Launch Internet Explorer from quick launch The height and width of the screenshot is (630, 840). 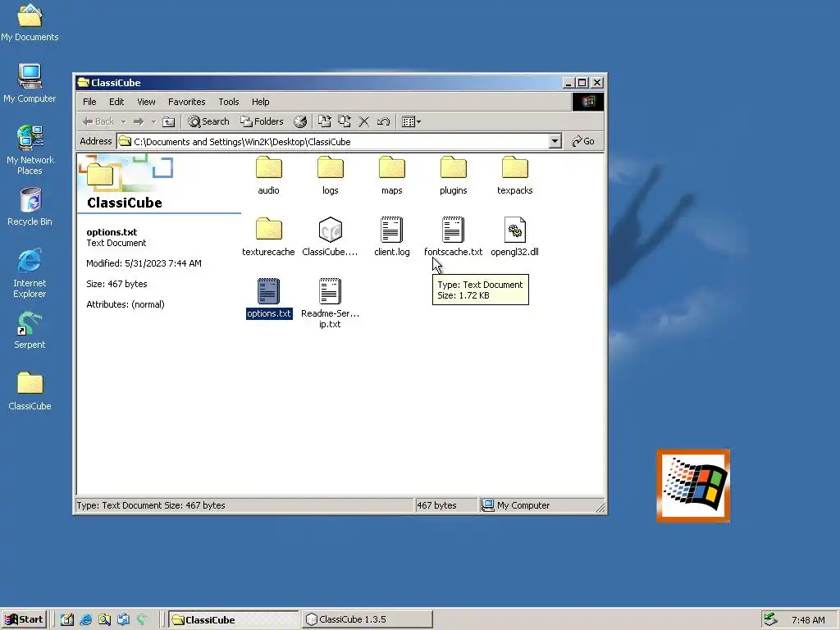(85, 619)
